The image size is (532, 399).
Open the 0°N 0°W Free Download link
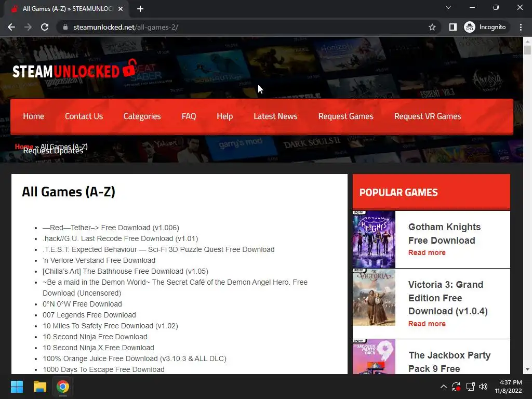point(82,304)
